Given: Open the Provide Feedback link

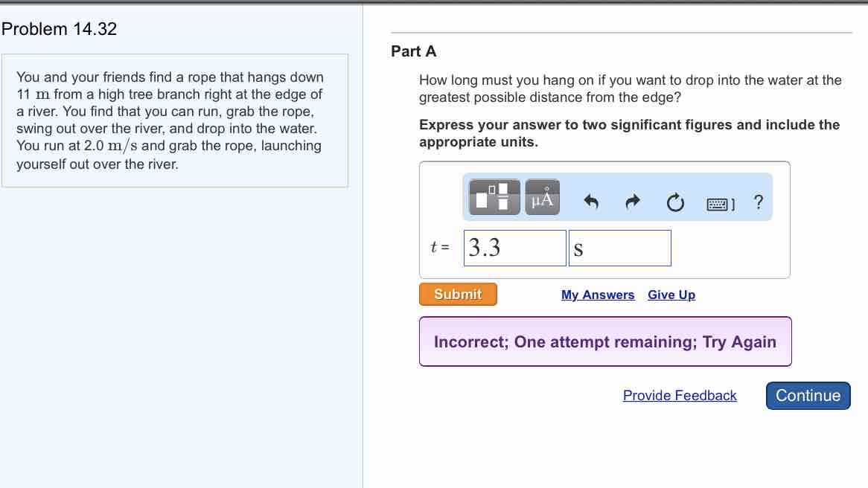Looking at the screenshot, I should [680, 396].
